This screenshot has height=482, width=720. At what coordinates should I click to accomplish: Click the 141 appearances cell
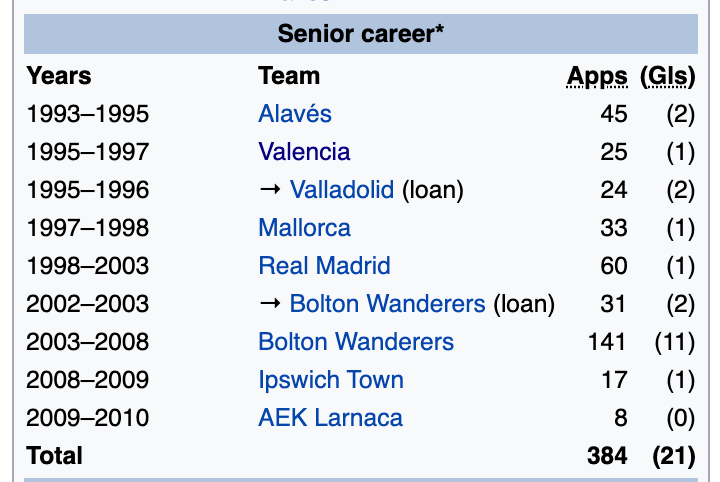(608, 342)
